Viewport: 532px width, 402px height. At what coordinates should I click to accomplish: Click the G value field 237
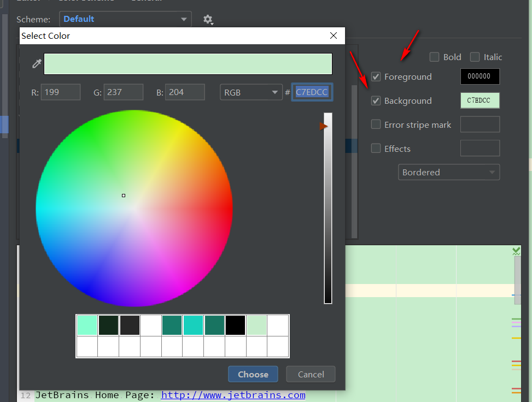click(124, 92)
